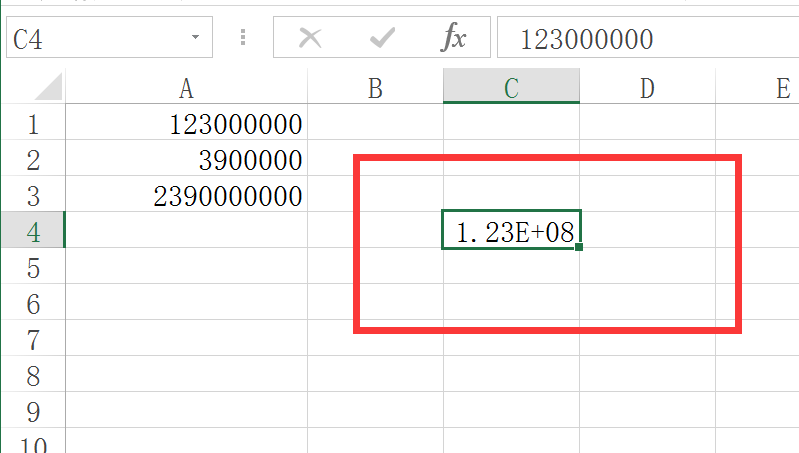Select column B header
Viewport: 799px width, 453px height.
tap(376, 88)
